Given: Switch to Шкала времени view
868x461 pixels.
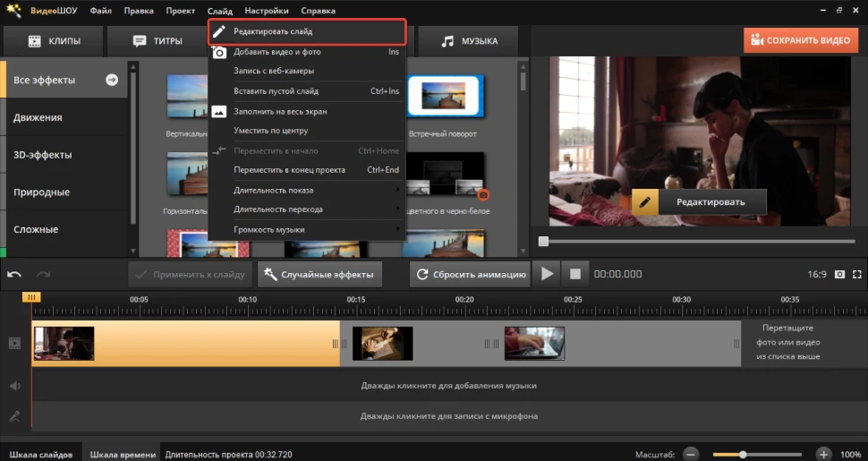Looking at the screenshot, I should (x=123, y=455).
